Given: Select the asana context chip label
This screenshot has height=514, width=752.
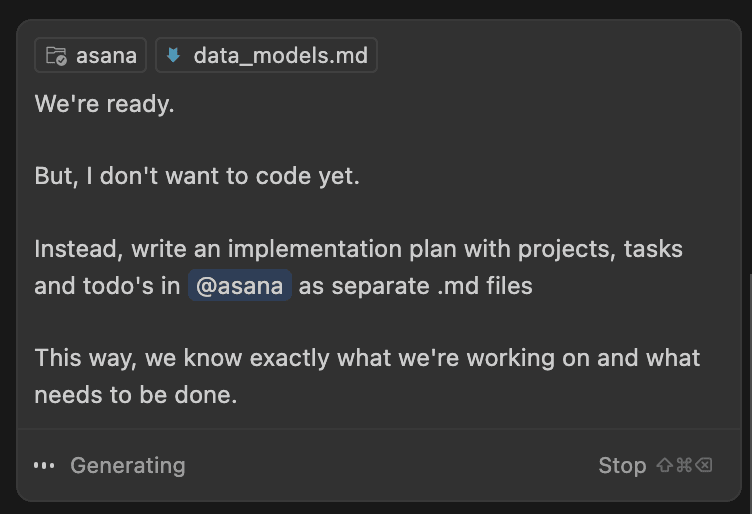Looking at the screenshot, I should coord(106,56).
